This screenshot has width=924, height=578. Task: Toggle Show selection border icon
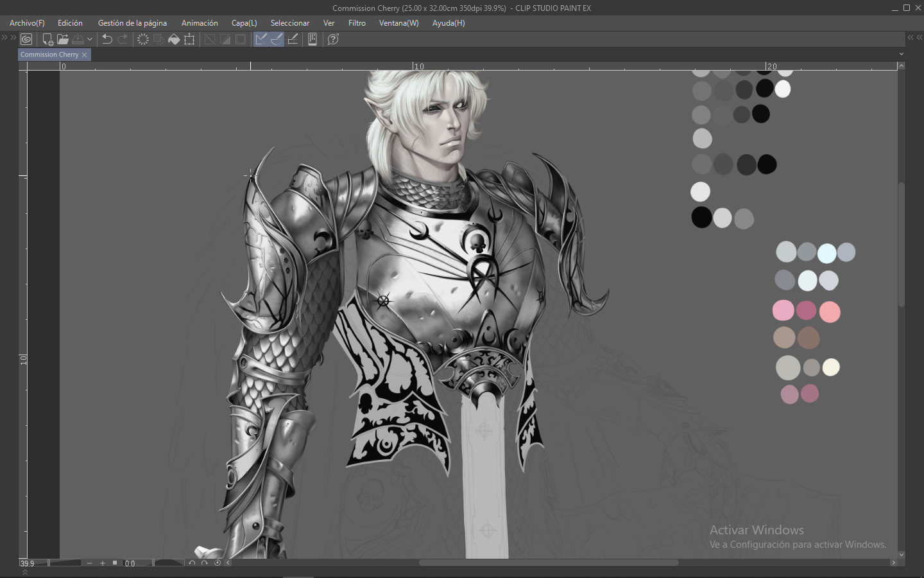pos(241,39)
